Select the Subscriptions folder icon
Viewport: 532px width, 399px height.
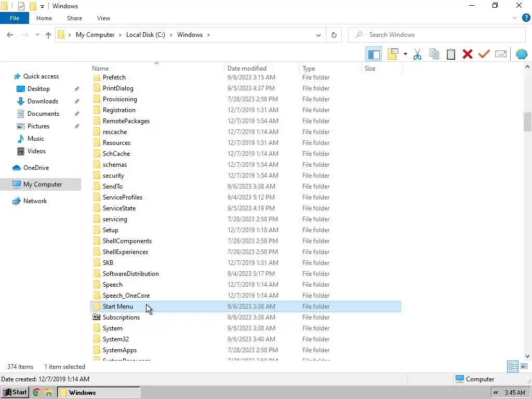[x=96, y=317]
